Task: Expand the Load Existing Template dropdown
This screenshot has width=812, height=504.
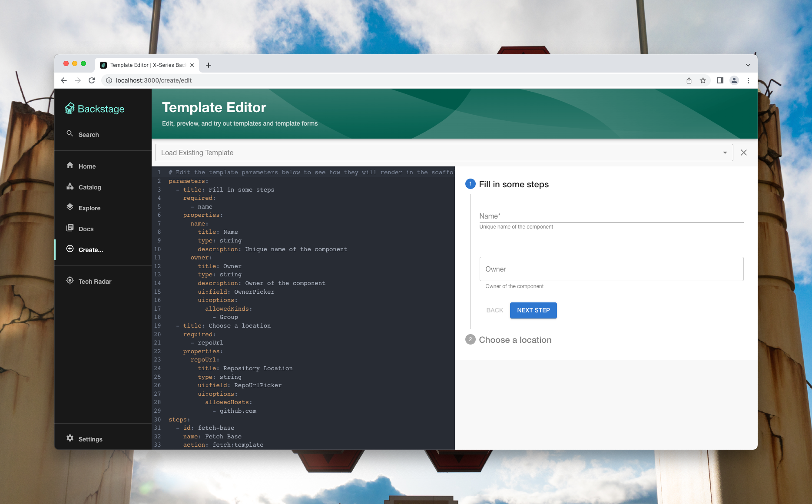Action: (725, 153)
